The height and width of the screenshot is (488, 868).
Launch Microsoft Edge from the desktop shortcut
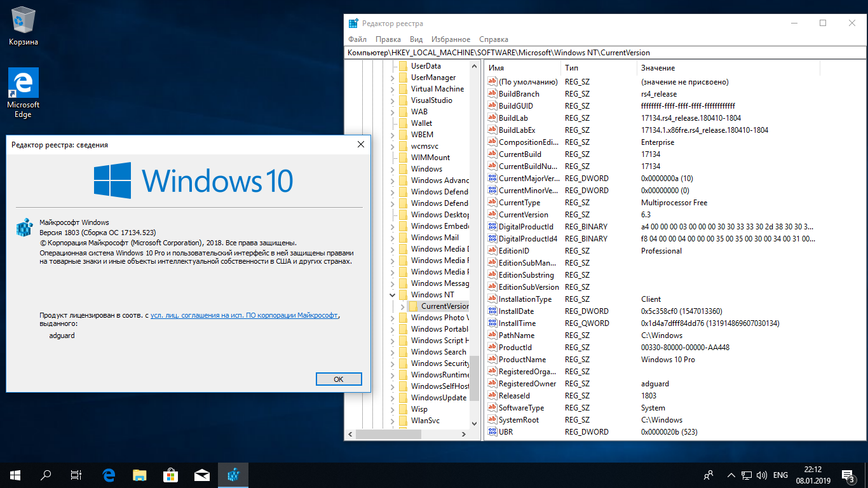pos(24,93)
